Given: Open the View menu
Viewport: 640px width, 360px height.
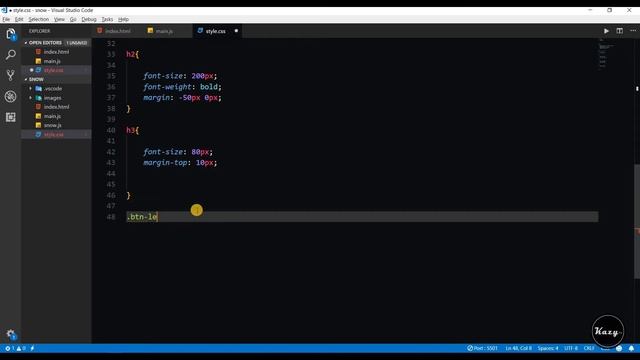Looking at the screenshot, I should tap(59, 19).
